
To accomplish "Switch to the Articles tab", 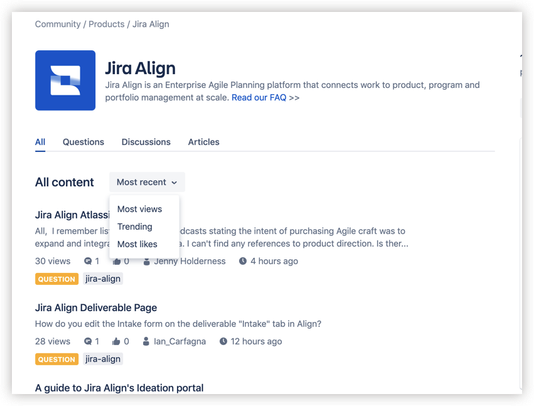I will (204, 142).
